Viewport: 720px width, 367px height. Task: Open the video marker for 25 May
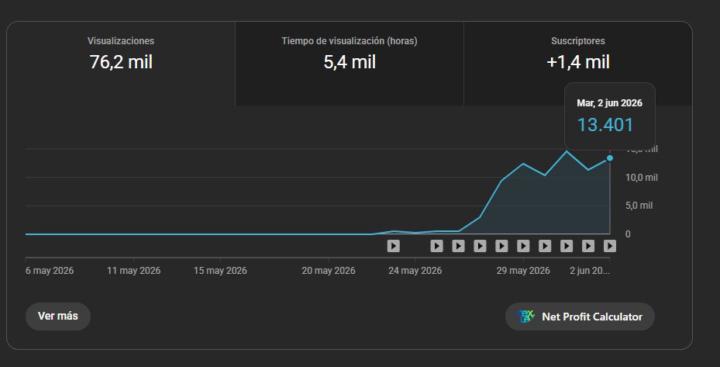click(x=436, y=246)
